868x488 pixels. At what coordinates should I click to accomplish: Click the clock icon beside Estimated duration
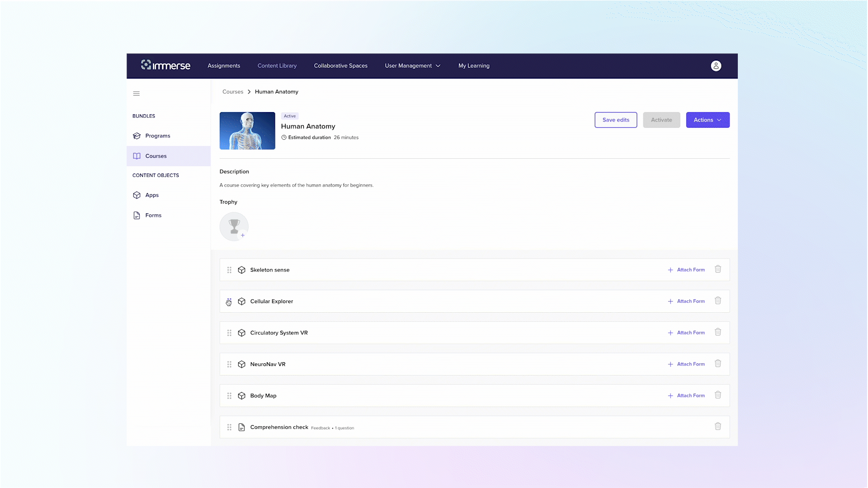coord(284,137)
